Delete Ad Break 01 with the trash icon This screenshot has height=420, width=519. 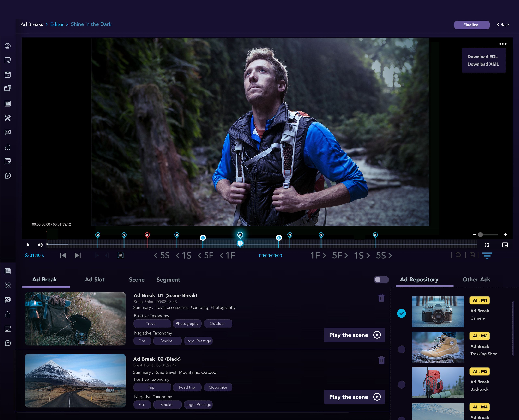tap(381, 298)
